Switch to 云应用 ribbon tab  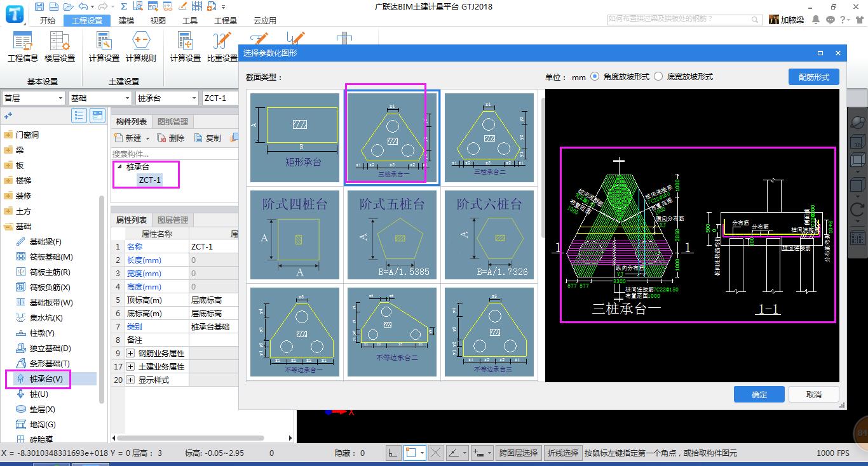click(x=265, y=20)
